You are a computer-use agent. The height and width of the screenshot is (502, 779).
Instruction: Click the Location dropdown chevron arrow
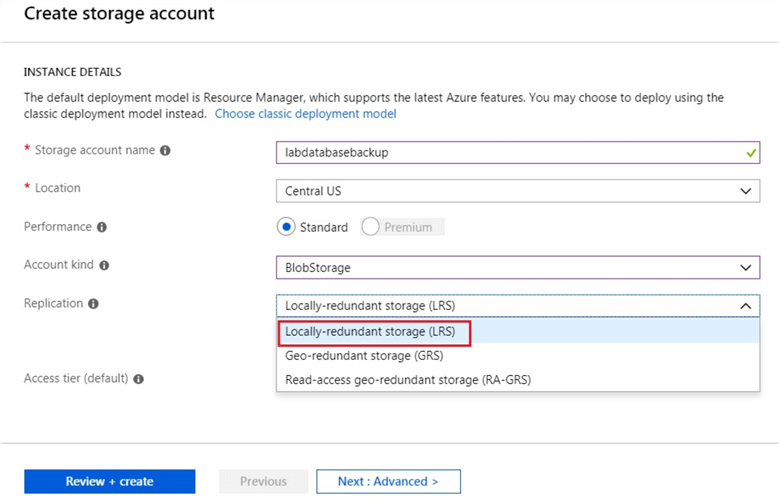coord(744,191)
